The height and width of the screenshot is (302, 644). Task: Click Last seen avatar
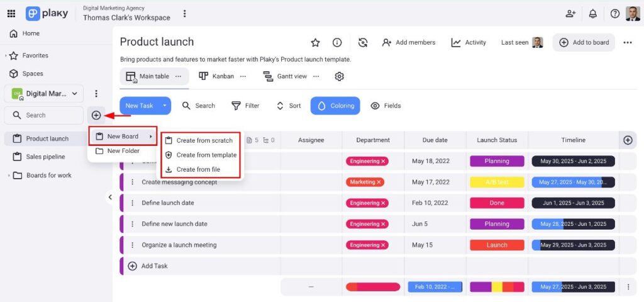(x=538, y=42)
